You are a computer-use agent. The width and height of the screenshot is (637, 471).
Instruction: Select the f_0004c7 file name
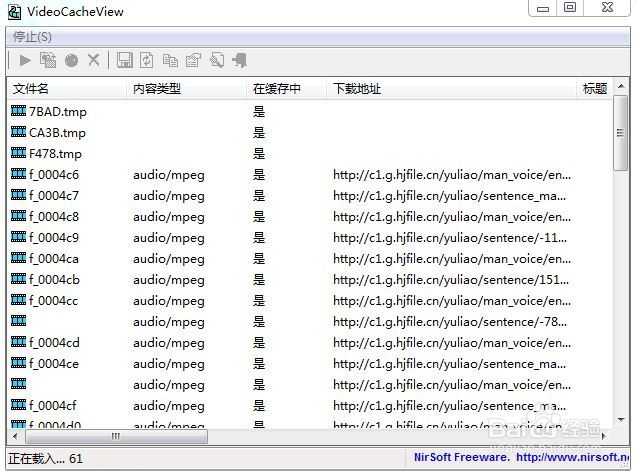click(54, 196)
